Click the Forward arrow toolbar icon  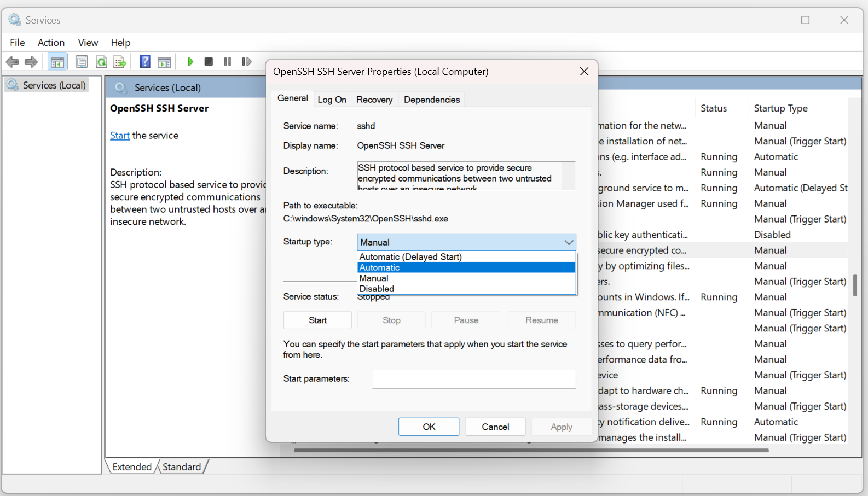click(31, 62)
